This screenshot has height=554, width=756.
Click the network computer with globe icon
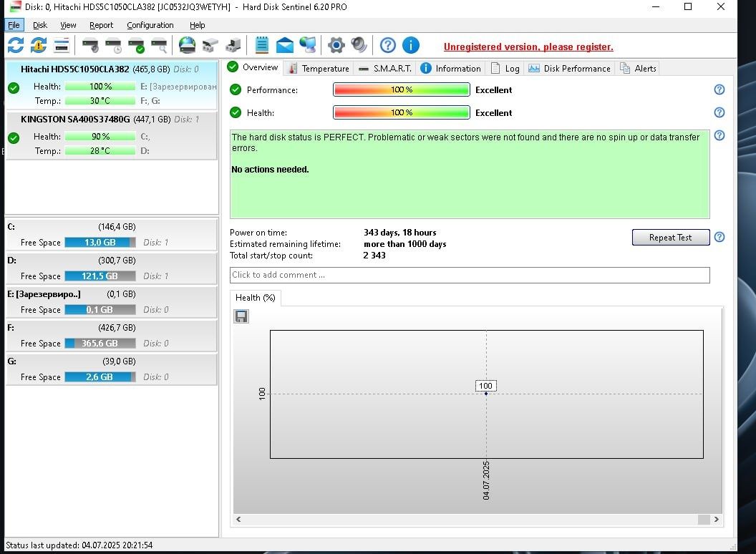(x=308, y=46)
